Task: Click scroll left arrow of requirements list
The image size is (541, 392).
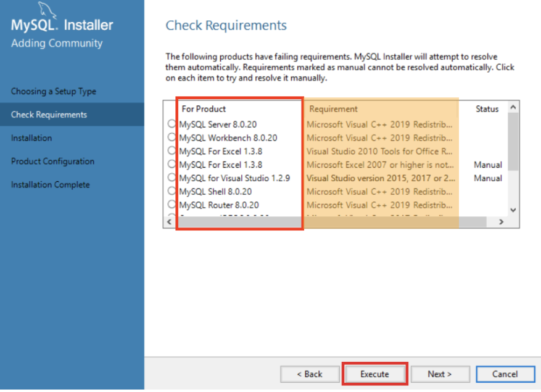Action: (170, 222)
